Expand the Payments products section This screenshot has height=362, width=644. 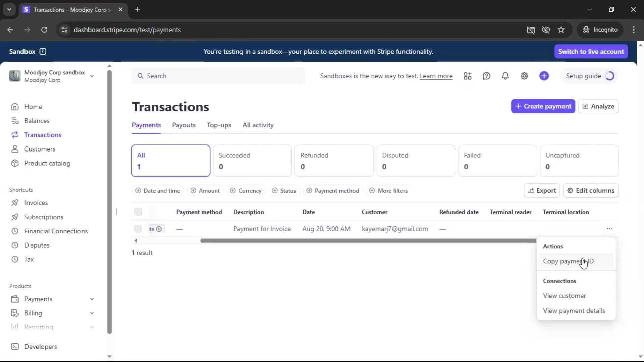point(52,299)
